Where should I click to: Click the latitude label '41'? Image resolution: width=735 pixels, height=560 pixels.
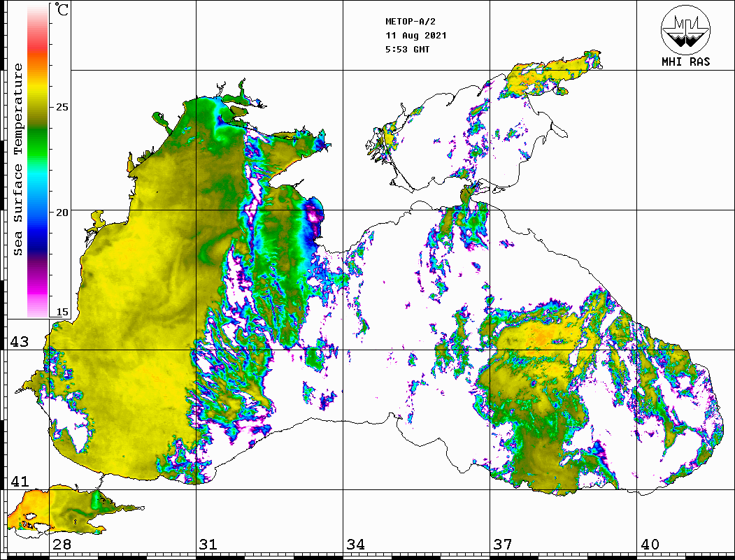tap(20, 481)
